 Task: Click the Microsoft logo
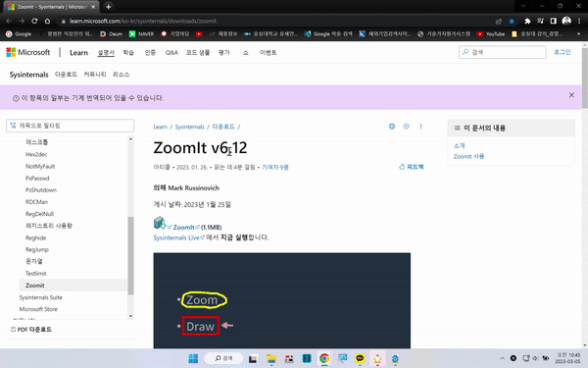28,52
